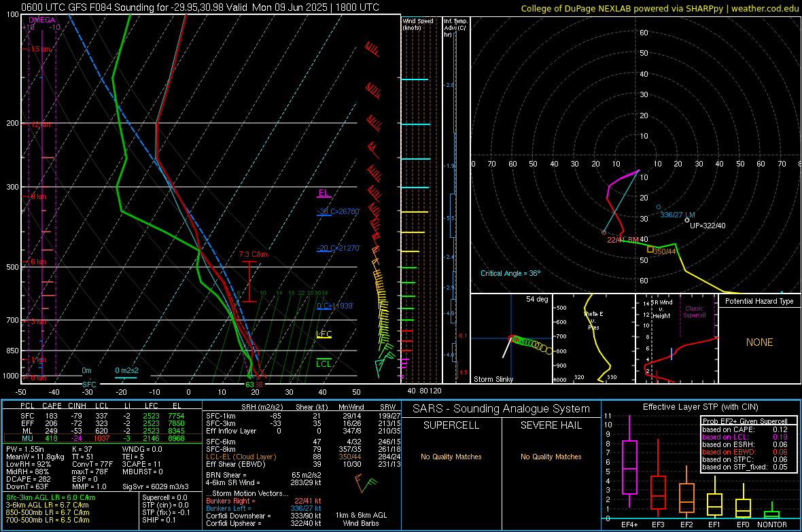The image size is (802, 532).
Task: Click the Bunkers Right red circle hodograph marker
Action: [x=604, y=233]
